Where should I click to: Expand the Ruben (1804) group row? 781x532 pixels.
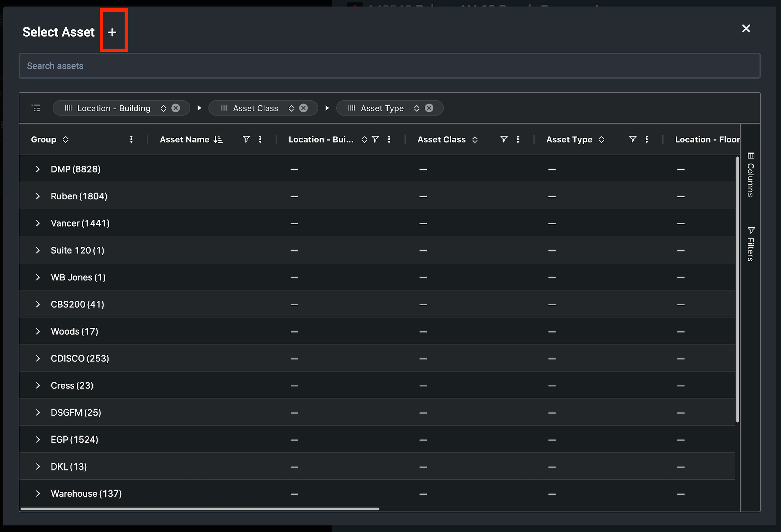(x=38, y=196)
